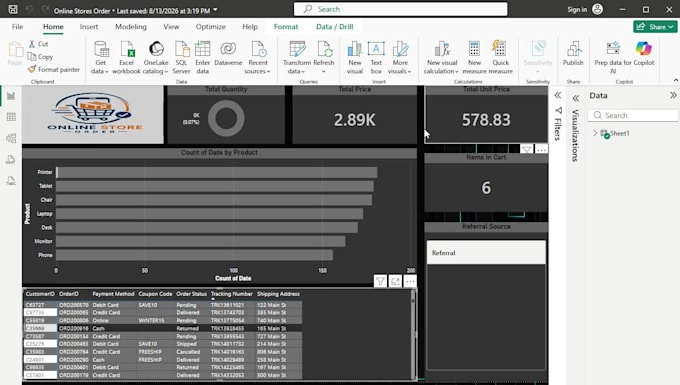
Task: Click filter icon below the bar chart
Action: pos(380,281)
